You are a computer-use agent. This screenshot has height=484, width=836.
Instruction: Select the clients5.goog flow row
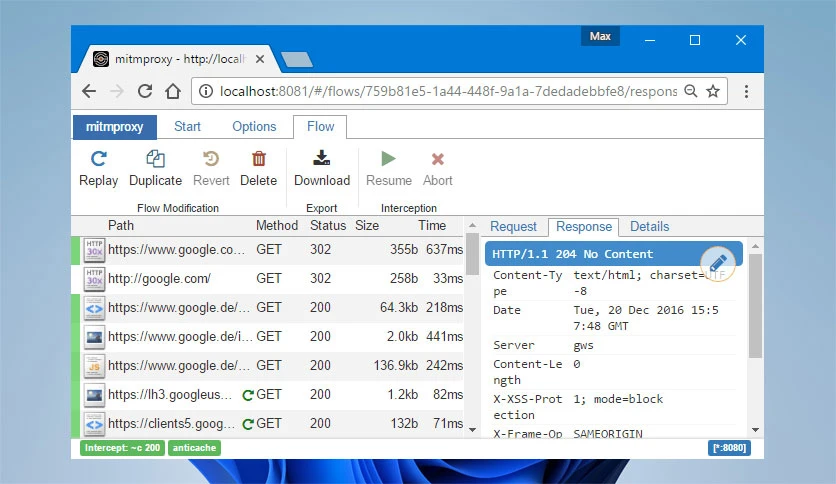click(268, 424)
